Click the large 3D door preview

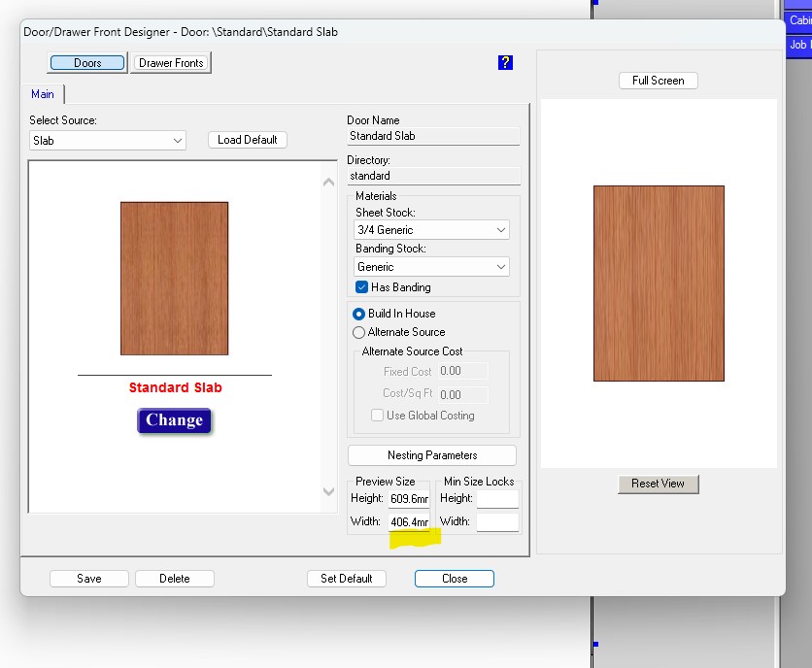tap(659, 283)
